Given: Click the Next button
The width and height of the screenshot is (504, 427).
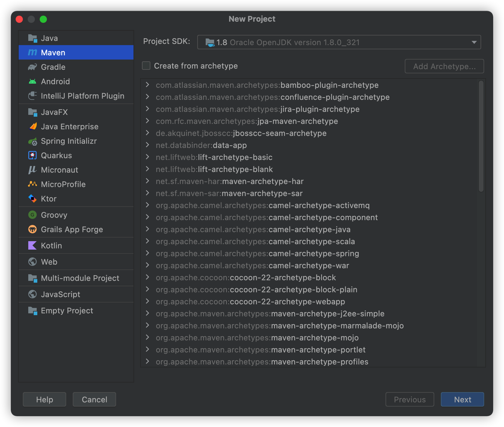Looking at the screenshot, I should (x=462, y=399).
